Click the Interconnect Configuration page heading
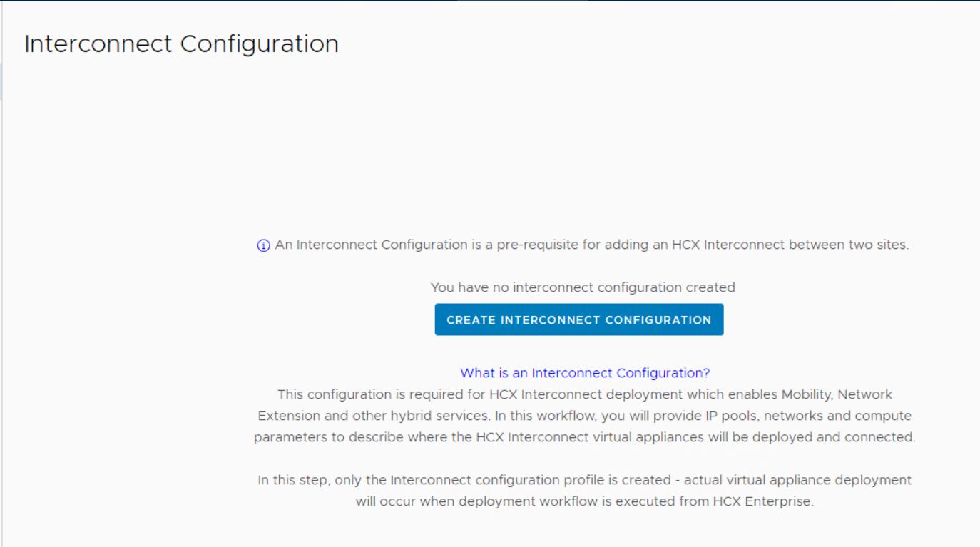The image size is (980, 547). (181, 44)
